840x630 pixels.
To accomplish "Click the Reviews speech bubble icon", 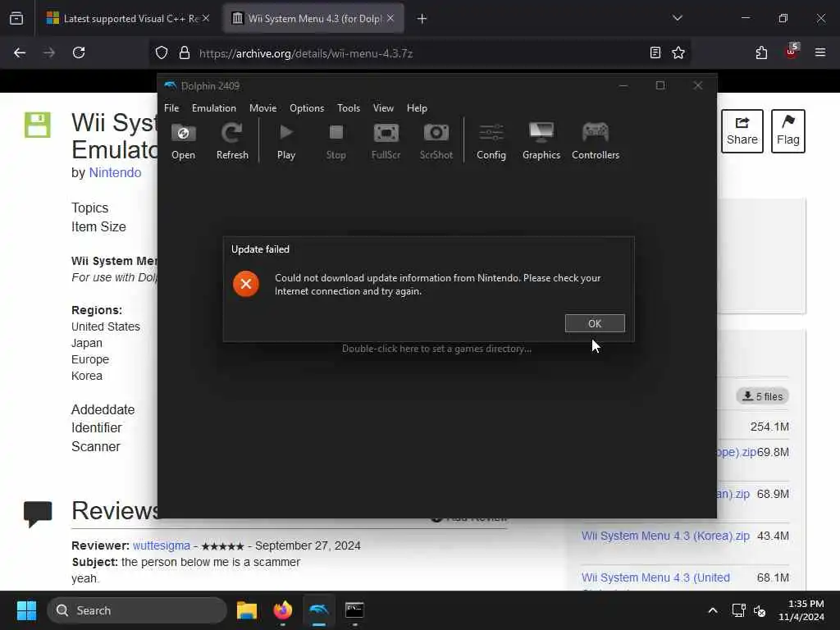I will [x=38, y=514].
